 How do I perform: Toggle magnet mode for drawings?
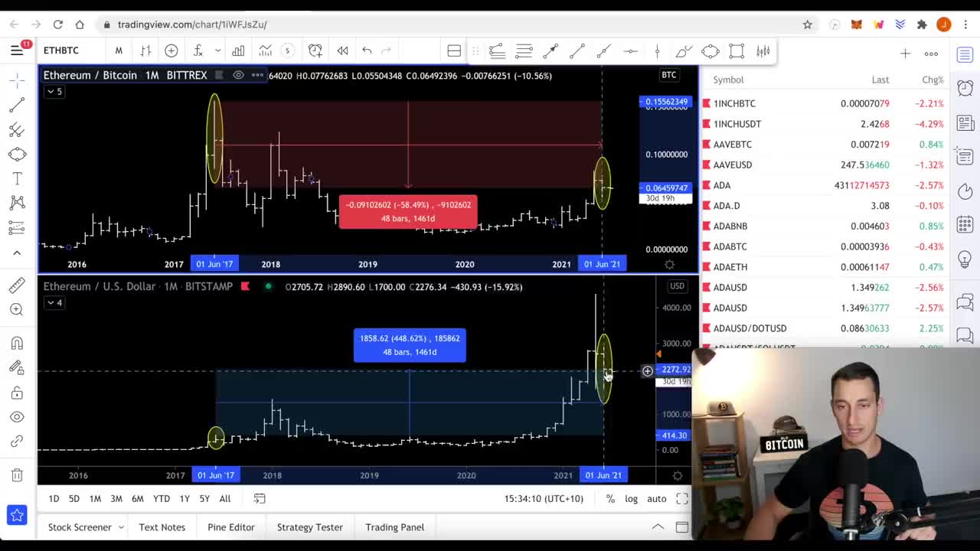17,343
